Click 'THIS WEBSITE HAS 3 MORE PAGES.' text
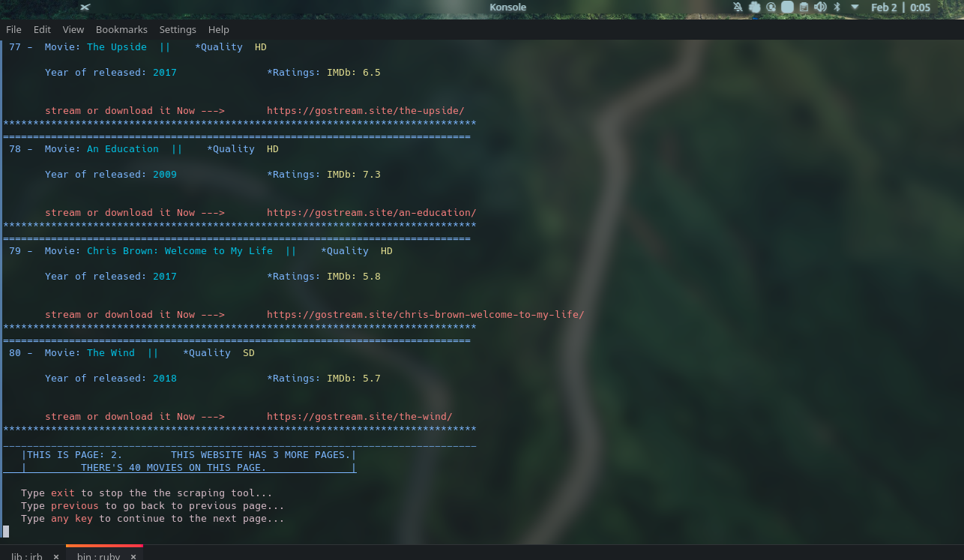 coord(261,455)
